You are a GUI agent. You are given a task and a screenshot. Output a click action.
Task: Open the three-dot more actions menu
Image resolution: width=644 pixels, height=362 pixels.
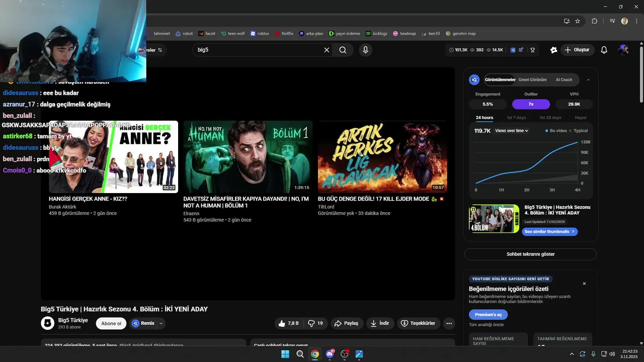[x=449, y=323]
